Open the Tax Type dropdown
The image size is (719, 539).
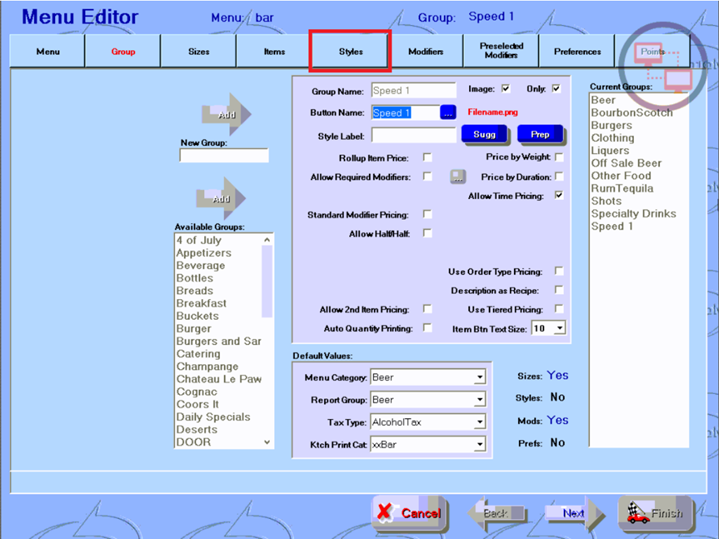[x=479, y=422]
